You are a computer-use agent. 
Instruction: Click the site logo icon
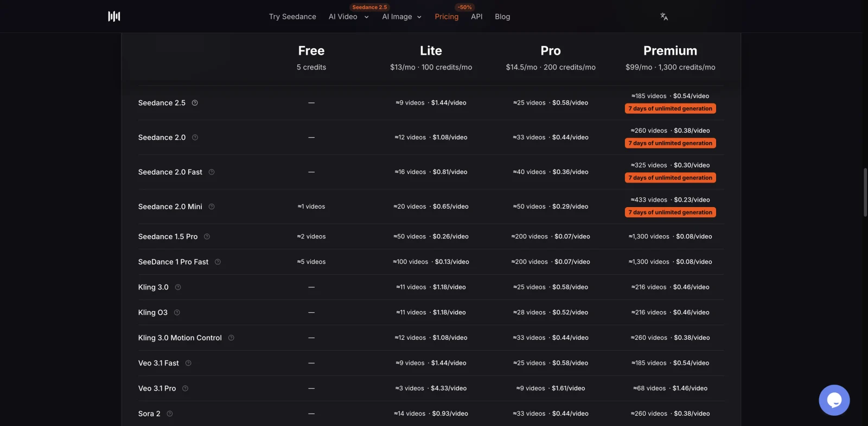(x=114, y=16)
